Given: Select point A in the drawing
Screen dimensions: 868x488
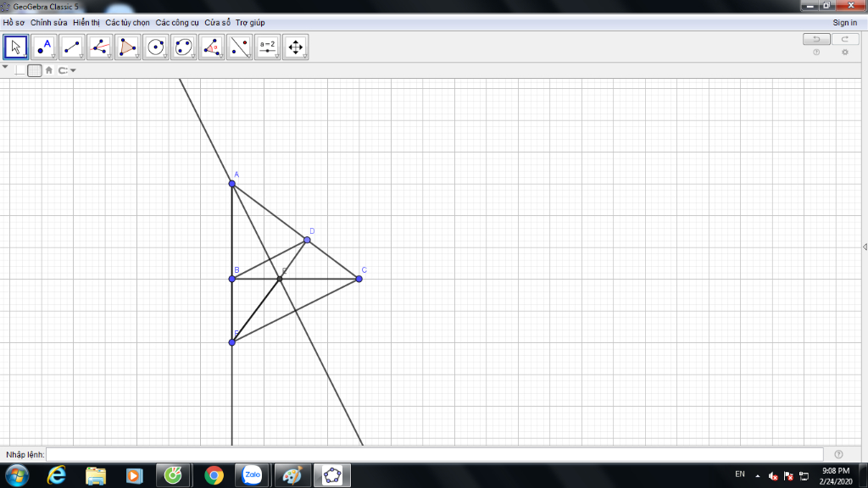Looking at the screenshot, I should (x=232, y=184).
